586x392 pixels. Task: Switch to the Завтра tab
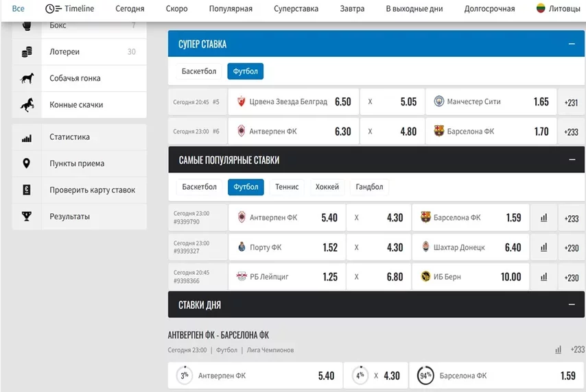tap(352, 9)
